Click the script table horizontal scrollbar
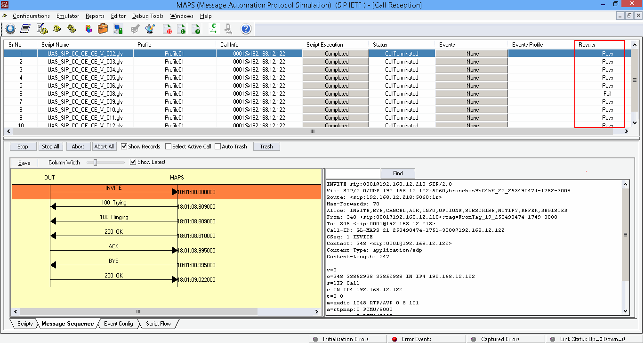This screenshot has height=343, width=644. click(x=313, y=131)
